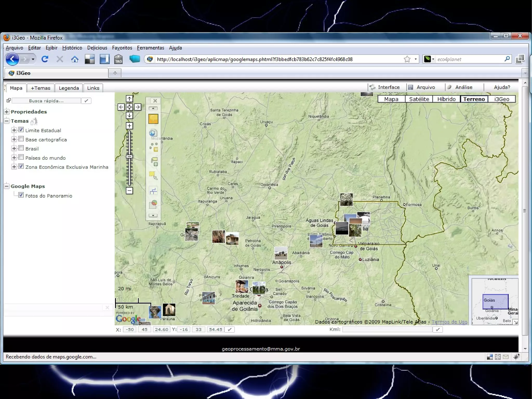Uncheck the Limite Estadual layer

click(x=21, y=130)
